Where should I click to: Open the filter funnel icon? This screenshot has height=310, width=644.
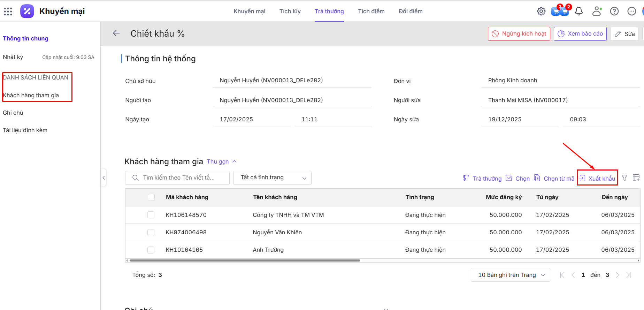[x=624, y=178]
